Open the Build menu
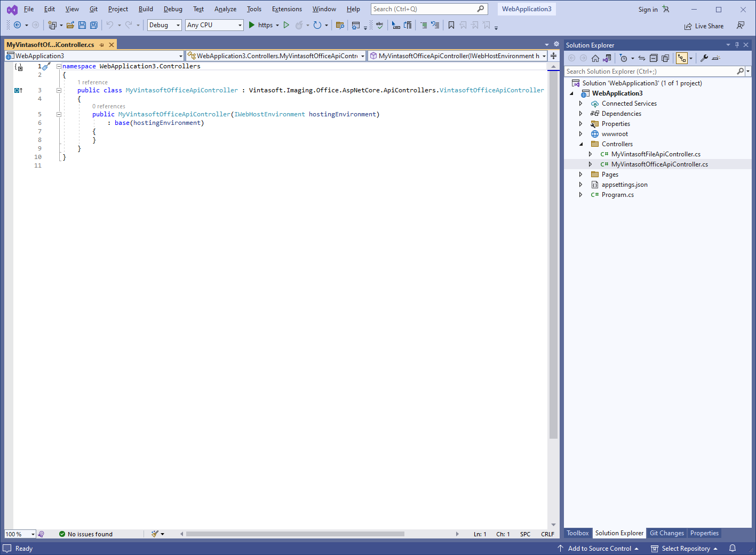756x555 pixels. pos(146,9)
